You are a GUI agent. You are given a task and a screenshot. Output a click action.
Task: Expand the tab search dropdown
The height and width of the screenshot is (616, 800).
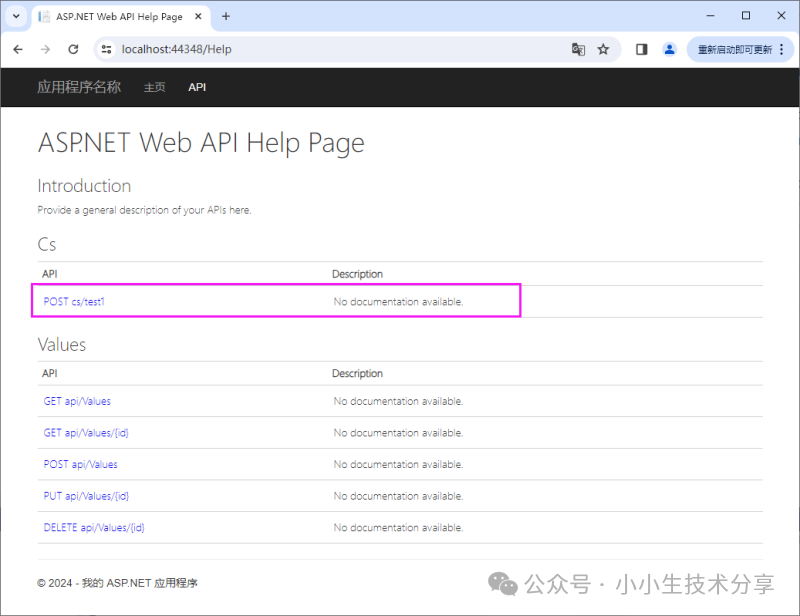click(x=16, y=16)
